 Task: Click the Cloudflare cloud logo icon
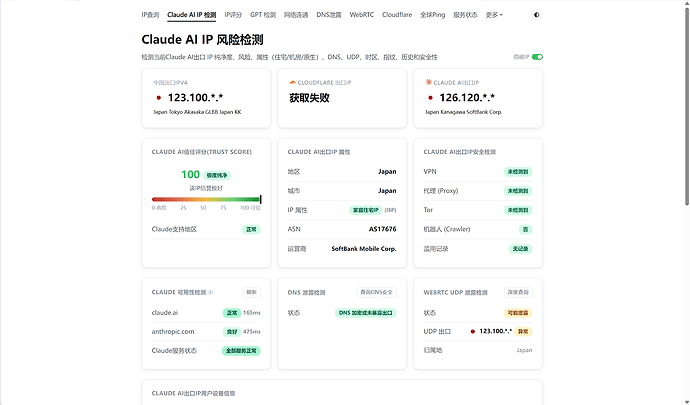point(292,82)
